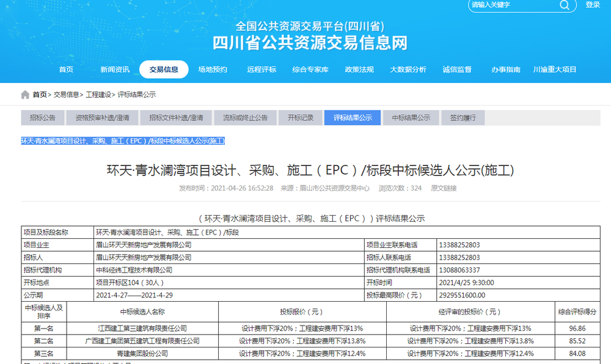Click agency phone number 13088063337
Screen dimensions: 611x364
coord(459,270)
